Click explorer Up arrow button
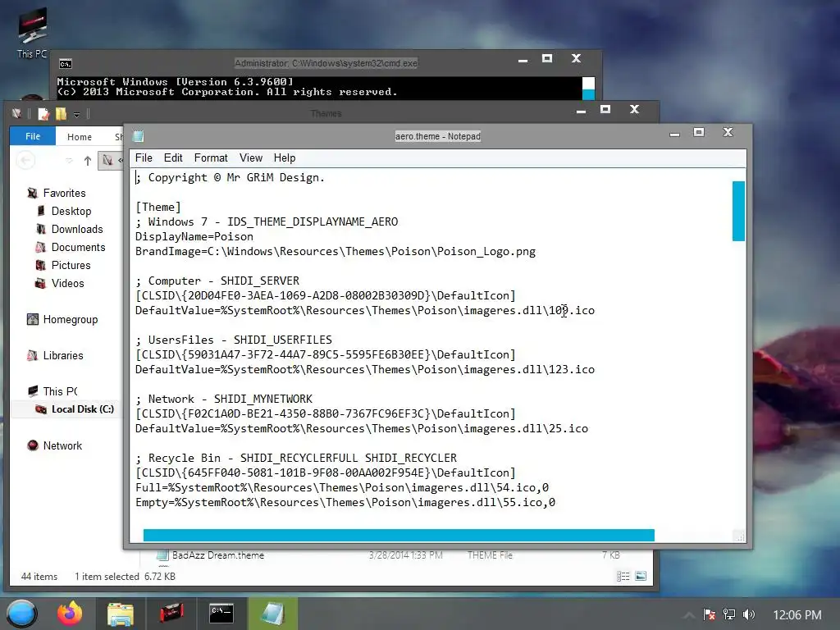The image size is (840, 630). point(87,161)
